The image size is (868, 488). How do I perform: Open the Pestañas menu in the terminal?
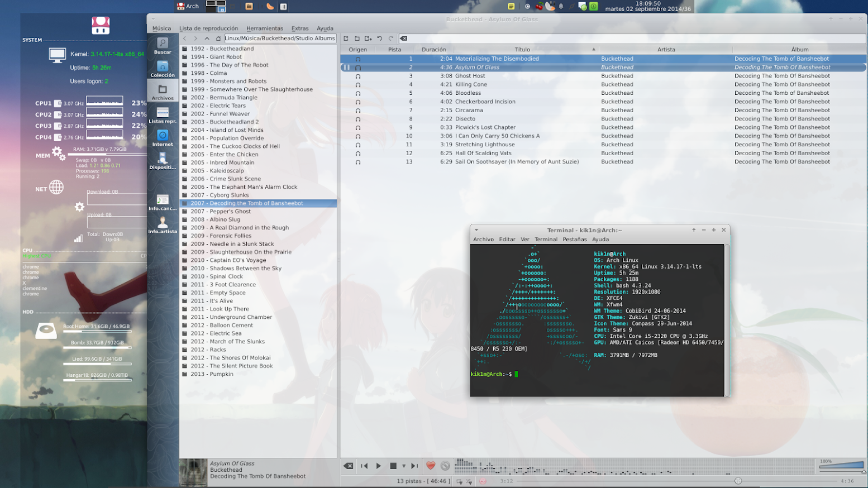click(575, 240)
